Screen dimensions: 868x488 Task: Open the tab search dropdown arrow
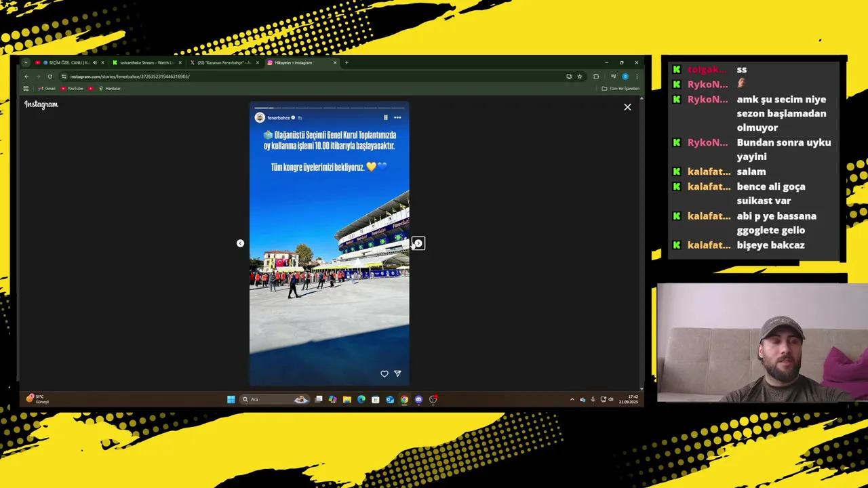point(25,62)
